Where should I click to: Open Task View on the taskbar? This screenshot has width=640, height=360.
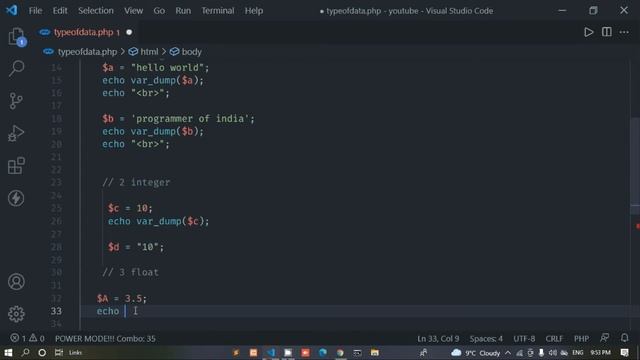pos(59,352)
